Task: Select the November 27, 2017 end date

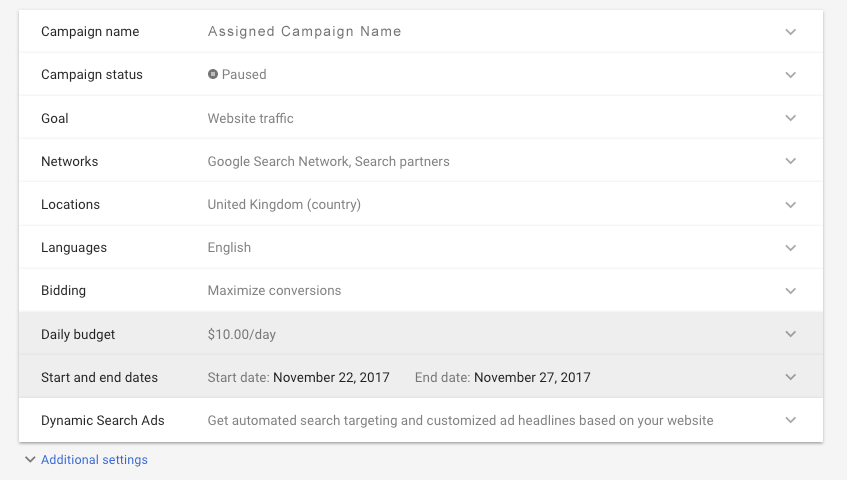Action: click(532, 378)
